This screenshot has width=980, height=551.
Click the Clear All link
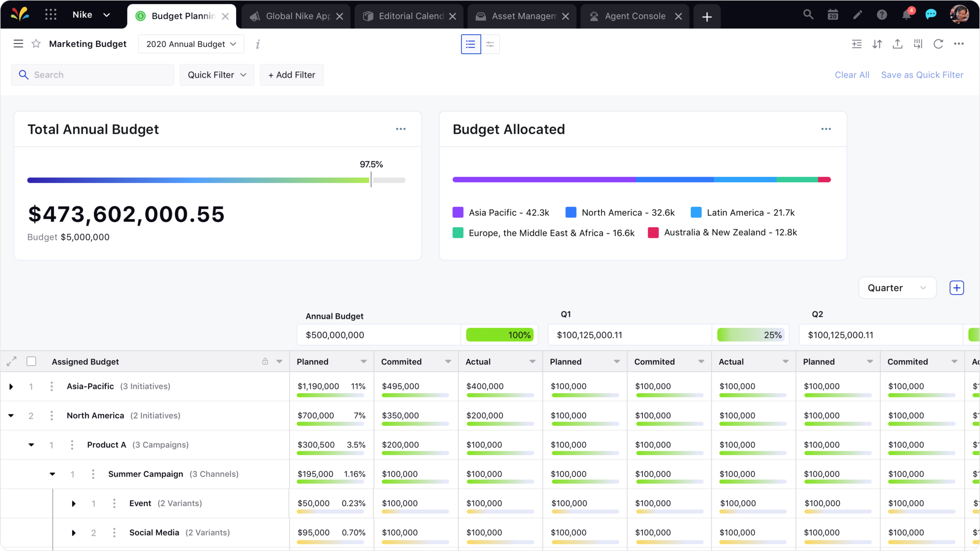(x=852, y=75)
